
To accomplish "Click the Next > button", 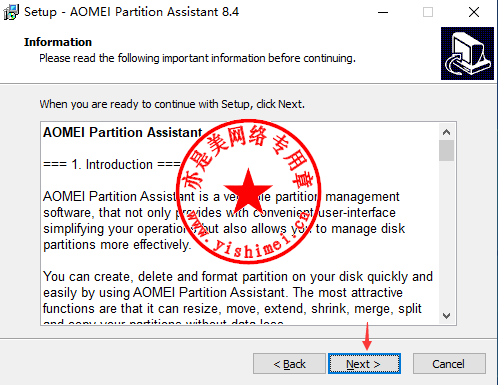I will click(364, 364).
